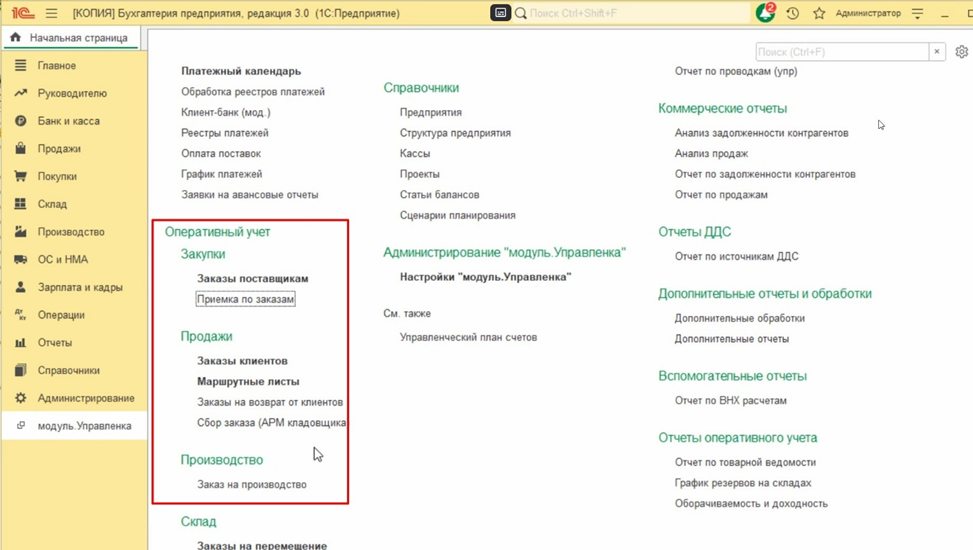Open Анализ продаж report
This screenshot has height=550, width=973.
click(711, 153)
